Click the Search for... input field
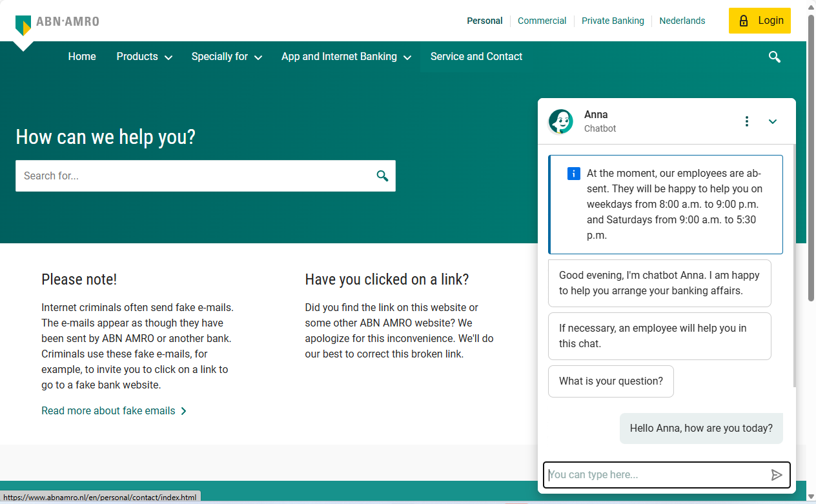Viewport: 816px width, 504px height. point(205,176)
